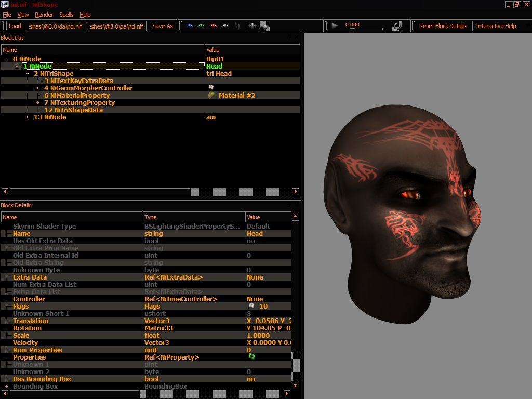
Task: Expand the 4 NiGeomMorpherController node
Action: click(37, 88)
